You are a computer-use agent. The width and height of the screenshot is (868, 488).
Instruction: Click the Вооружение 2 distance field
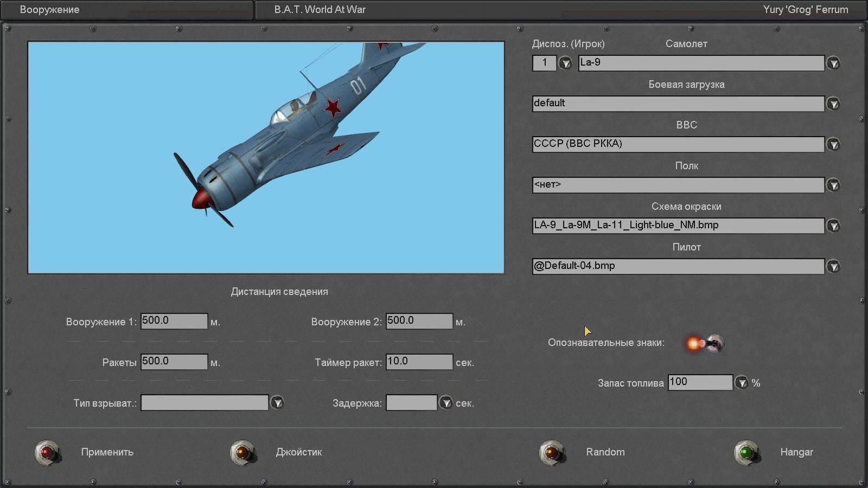point(419,321)
